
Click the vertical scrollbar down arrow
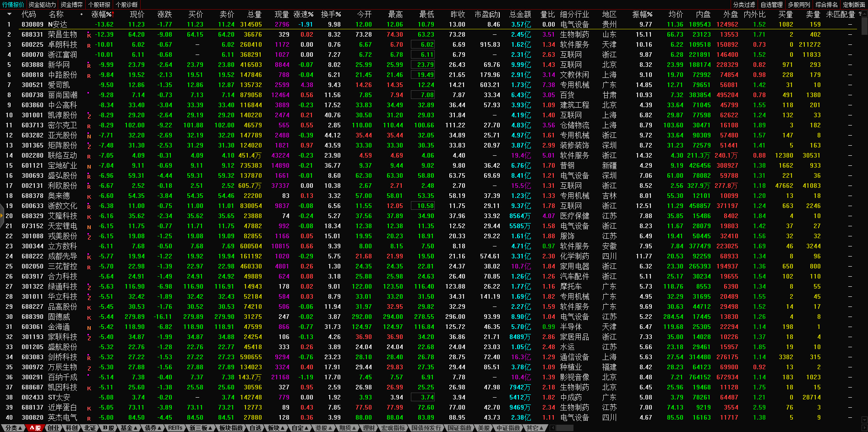click(864, 419)
